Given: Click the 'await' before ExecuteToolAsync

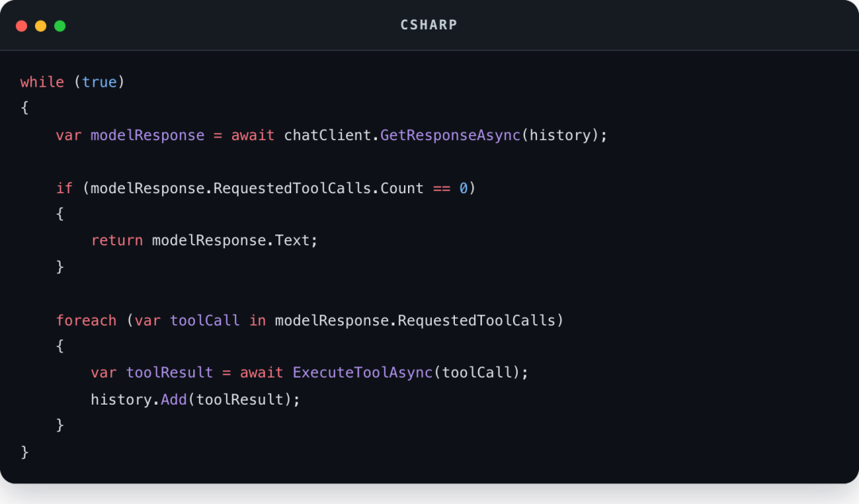Looking at the screenshot, I should (x=262, y=373).
